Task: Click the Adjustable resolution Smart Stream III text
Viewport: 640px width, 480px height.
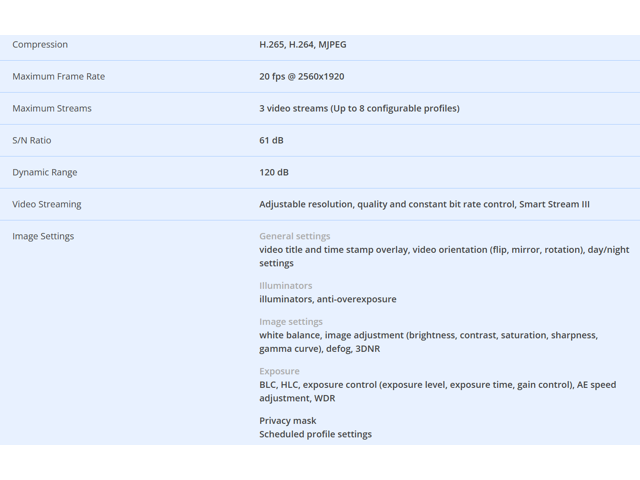Action: tap(424, 205)
